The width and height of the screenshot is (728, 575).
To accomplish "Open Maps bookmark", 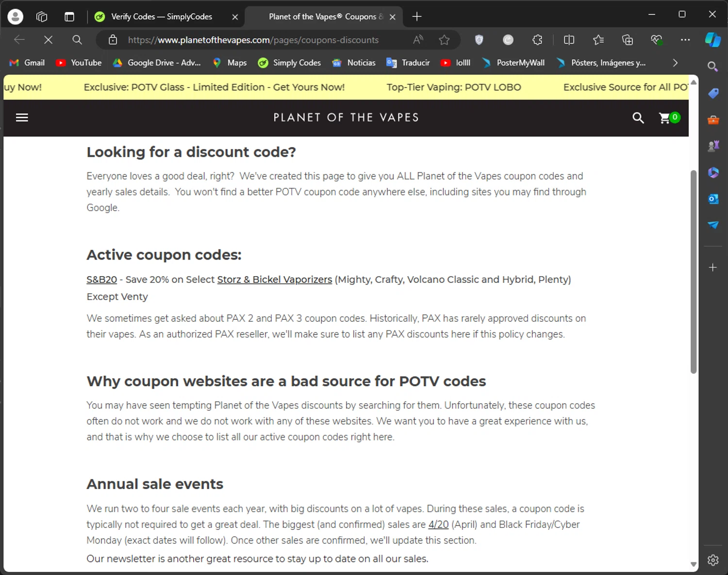I will [x=230, y=63].
